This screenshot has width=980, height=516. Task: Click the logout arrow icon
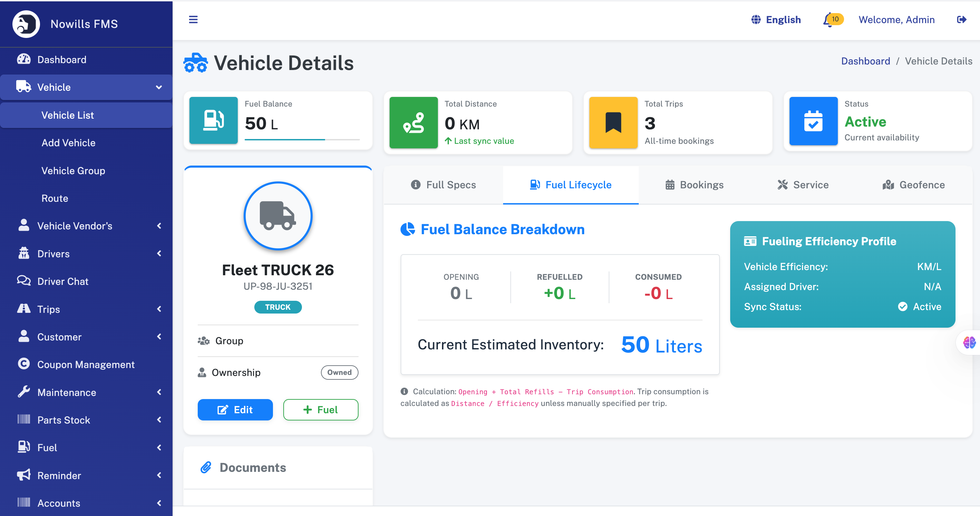[x=961, y=20]
